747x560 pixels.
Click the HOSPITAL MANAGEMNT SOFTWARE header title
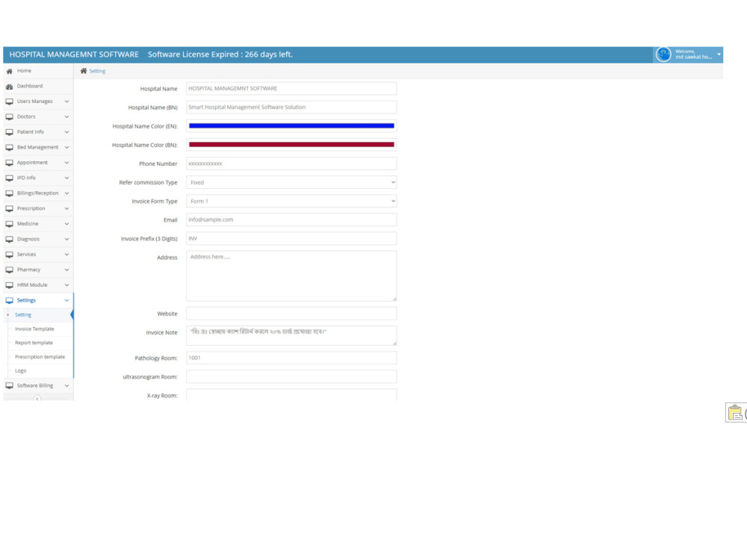74,55
